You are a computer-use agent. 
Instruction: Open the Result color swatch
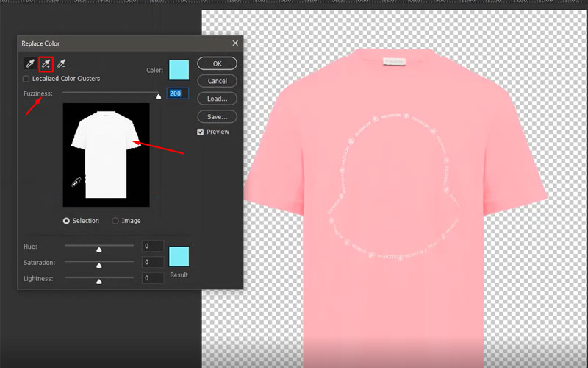[179, 257]
